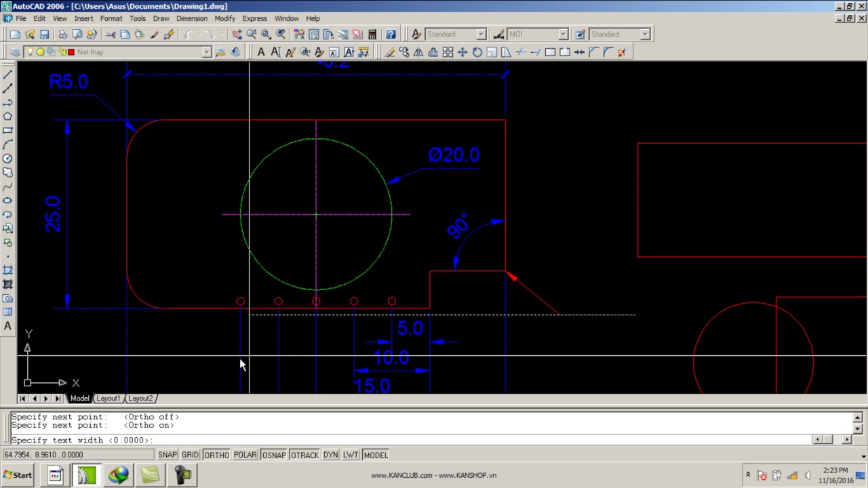This screenshot has height=488, width=868.
Task: Click the Explode tool
Action: [x=623, y=52]
